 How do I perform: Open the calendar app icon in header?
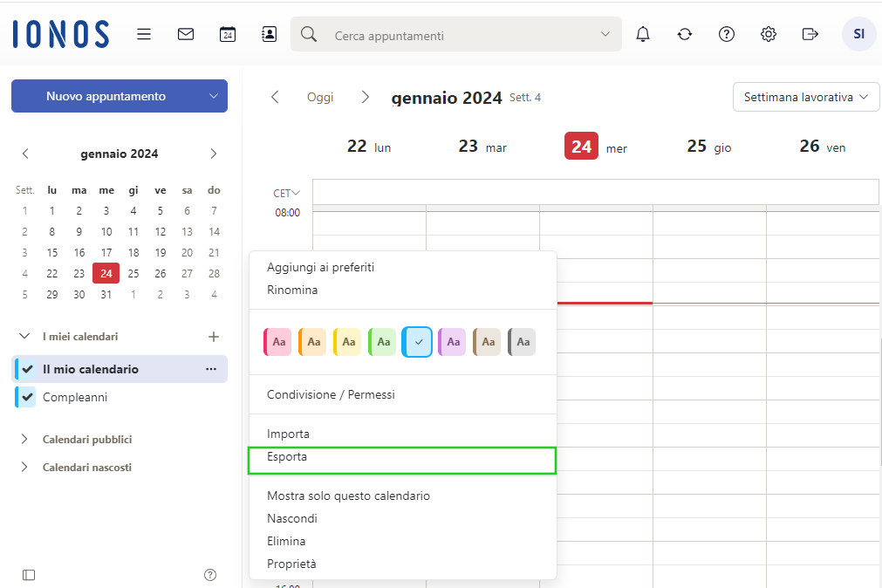pyautogui.click(x=228, y=35)
